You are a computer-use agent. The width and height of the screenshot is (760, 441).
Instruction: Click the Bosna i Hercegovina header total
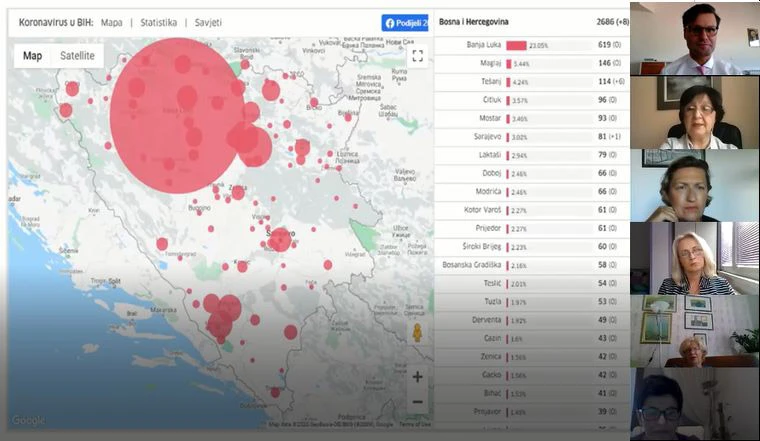point(613,22)
